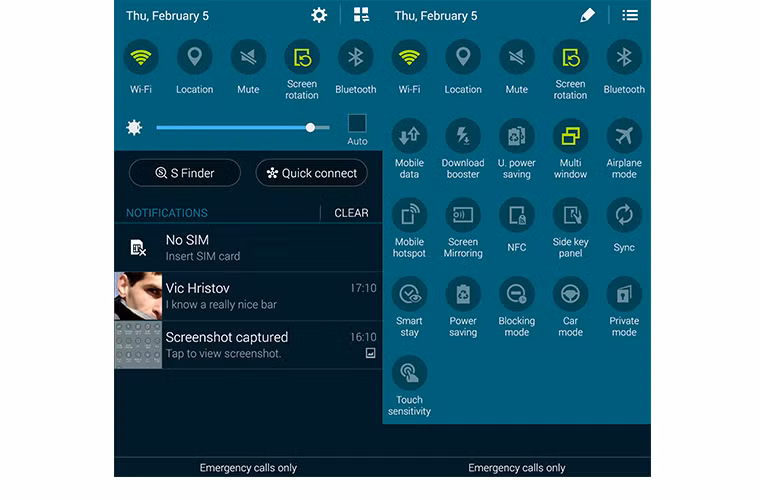The height and width of the screenshot is (500, 760).
Task: Tap Vic Hristov's contact photo
Action: point(138,296)
